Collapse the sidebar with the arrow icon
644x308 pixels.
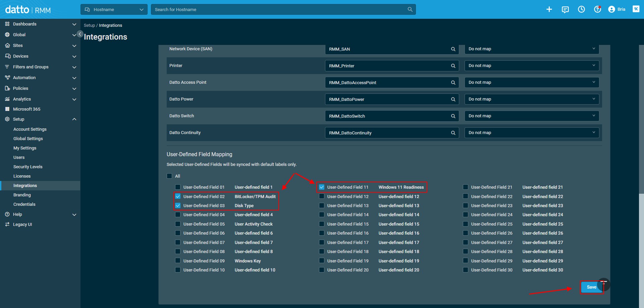tap(80, 34)
